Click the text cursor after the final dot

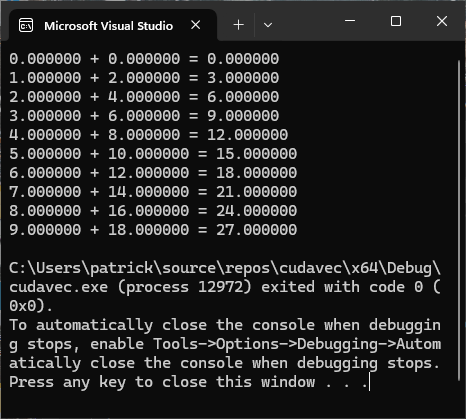pyautogui.click(x=369, y=382)
